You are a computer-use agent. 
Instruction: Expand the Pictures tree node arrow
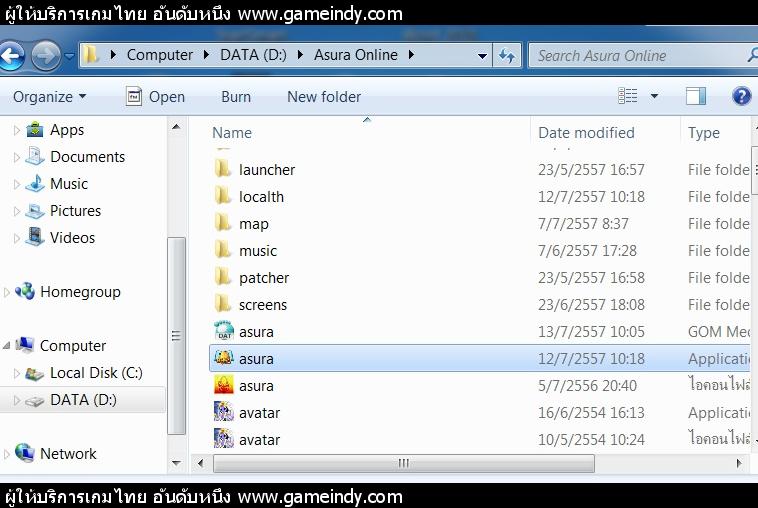(16, 212)
